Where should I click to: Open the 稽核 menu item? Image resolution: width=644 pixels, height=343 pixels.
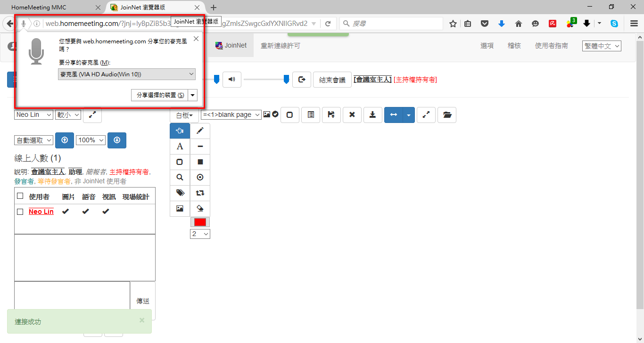tap(514, 46)
